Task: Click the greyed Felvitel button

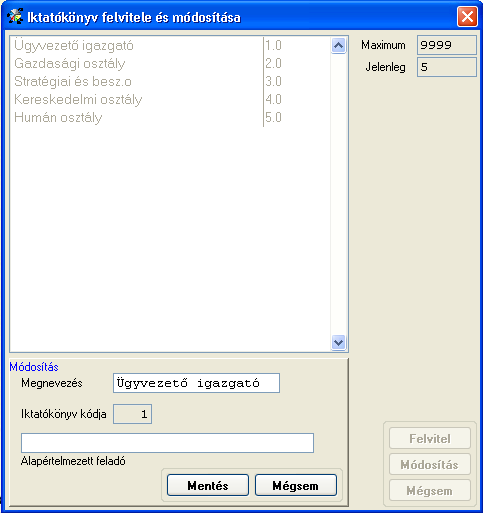Action: [x=430, y=438]
